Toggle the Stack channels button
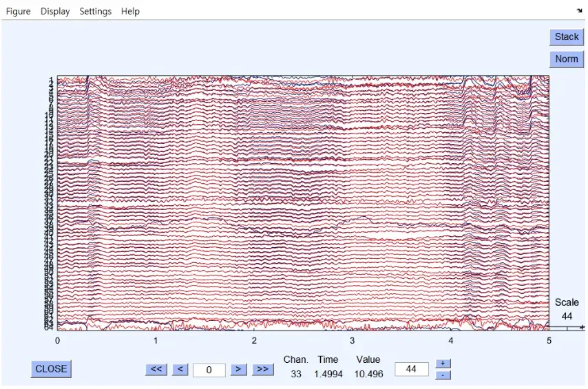 point(567,37)
